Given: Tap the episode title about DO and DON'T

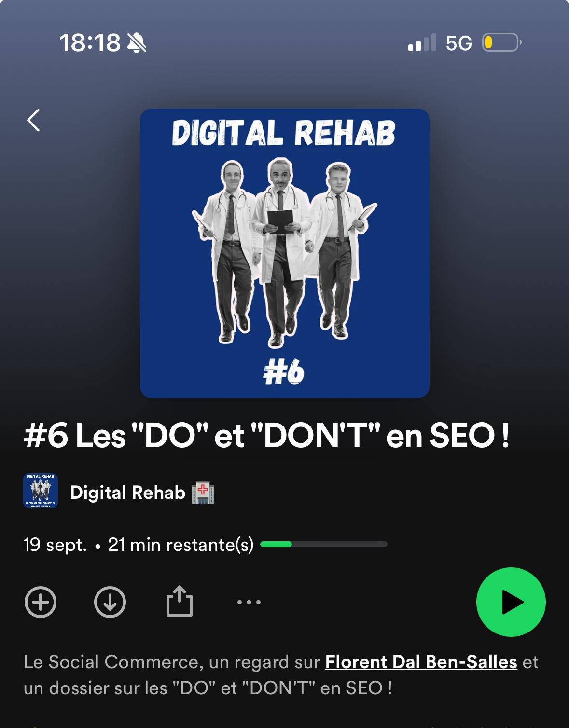Looking at the screenshot, I should [x=267, y=436].
